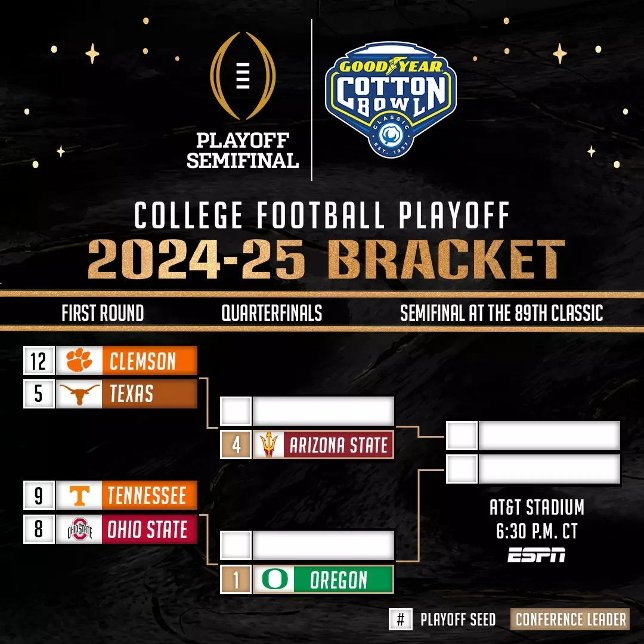
Task: Click Tennessee's seed number 9 box
Action: [39, 496]
